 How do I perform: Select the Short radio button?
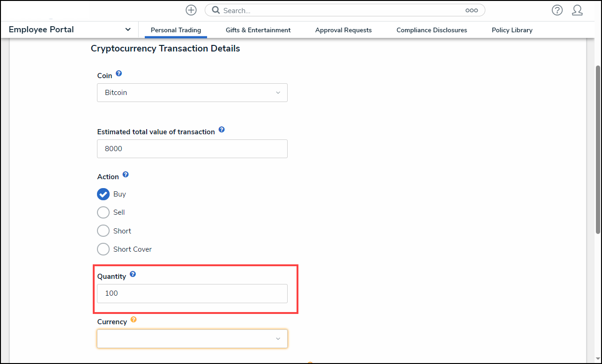(x=103, y=231)
